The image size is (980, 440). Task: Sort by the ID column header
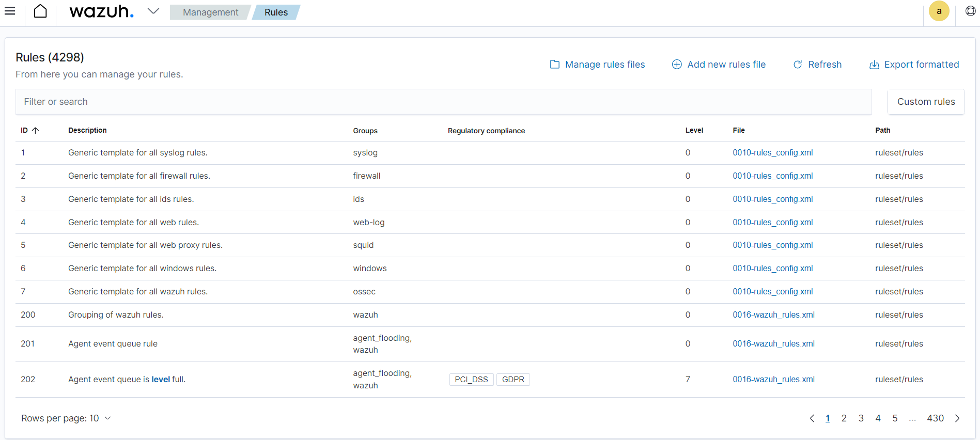tap(30, 130)
